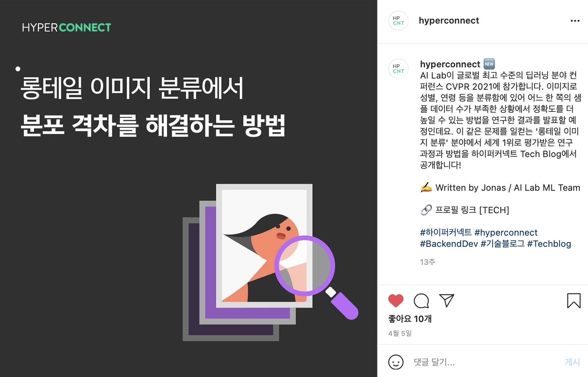Save the post with the bookmark icon

(574, 301)
